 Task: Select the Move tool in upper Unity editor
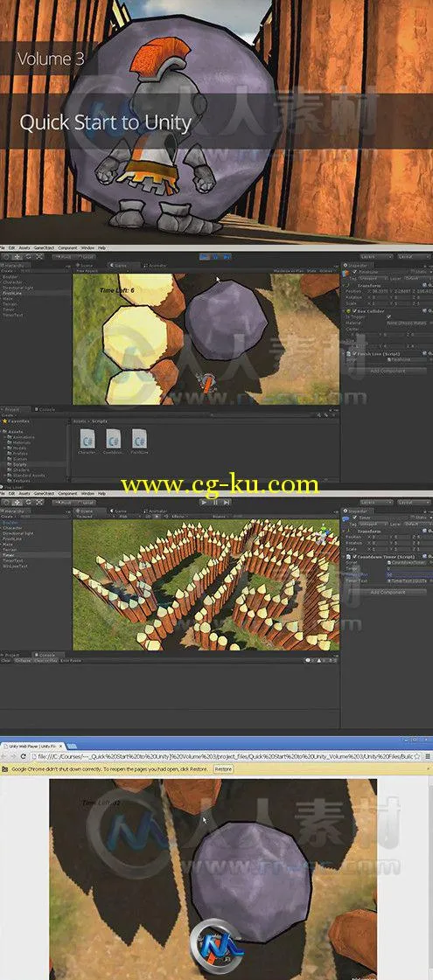pyautogui.click(x=17, y=257)
